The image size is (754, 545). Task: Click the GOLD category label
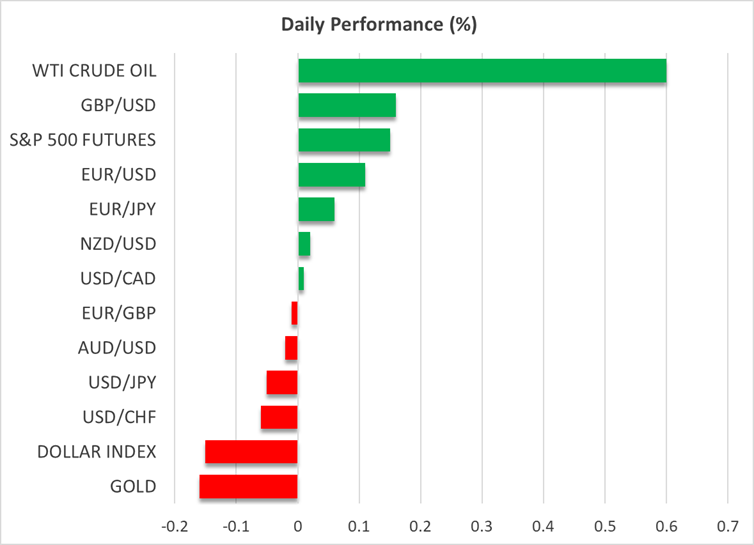(x=133, y=486)
